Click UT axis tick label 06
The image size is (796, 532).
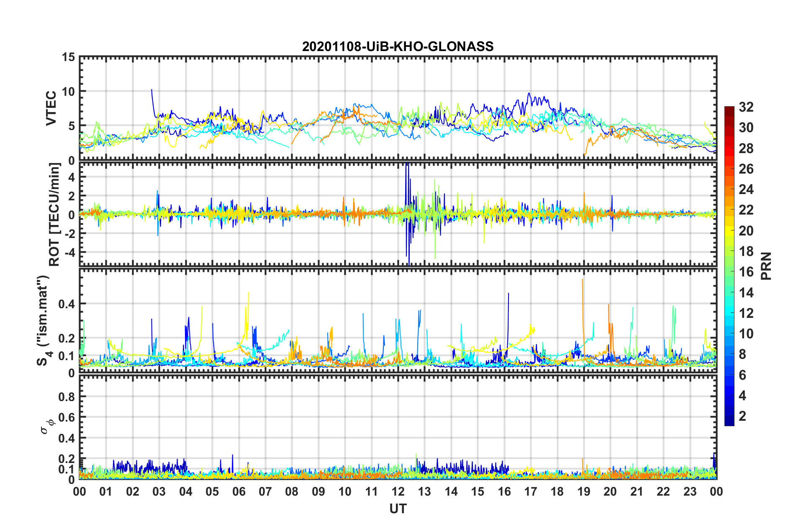(x=239, y=491)
